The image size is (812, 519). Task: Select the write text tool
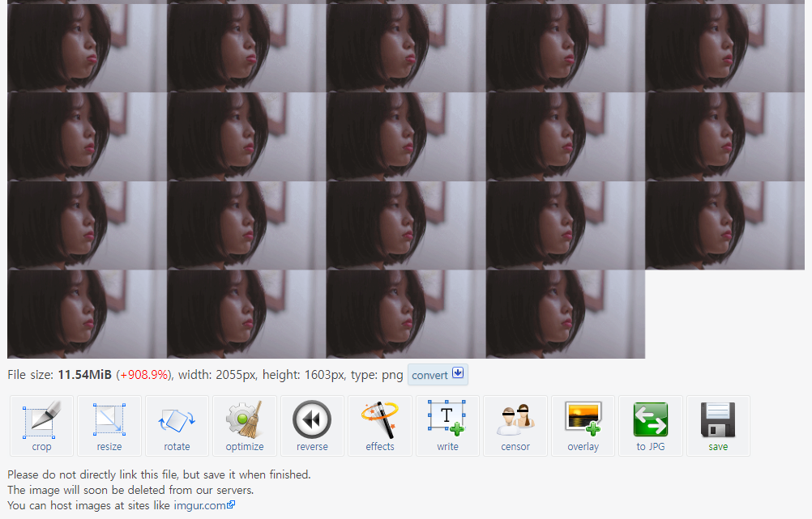[x=447, y=426]
